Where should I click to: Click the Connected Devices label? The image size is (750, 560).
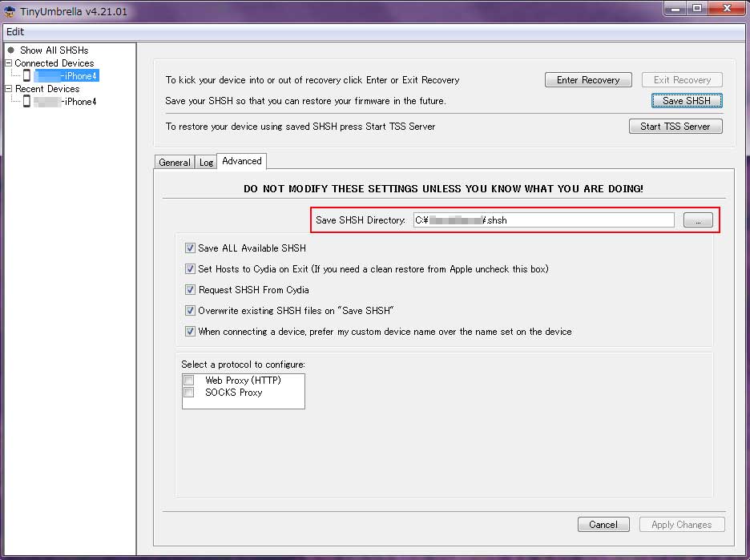(54, 63)
